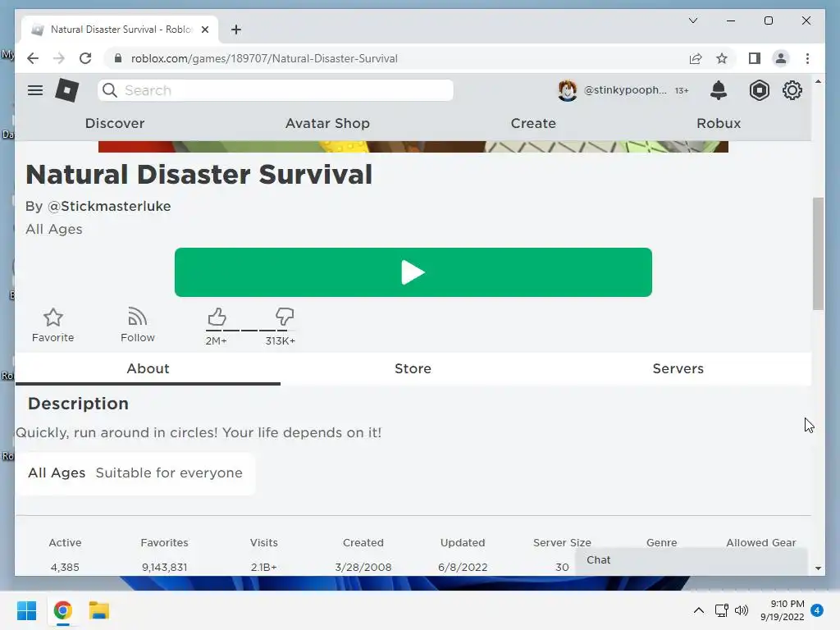840x630 pixels.
Task: Click the user avatar picture in the header
Action: tap(568, 90)
